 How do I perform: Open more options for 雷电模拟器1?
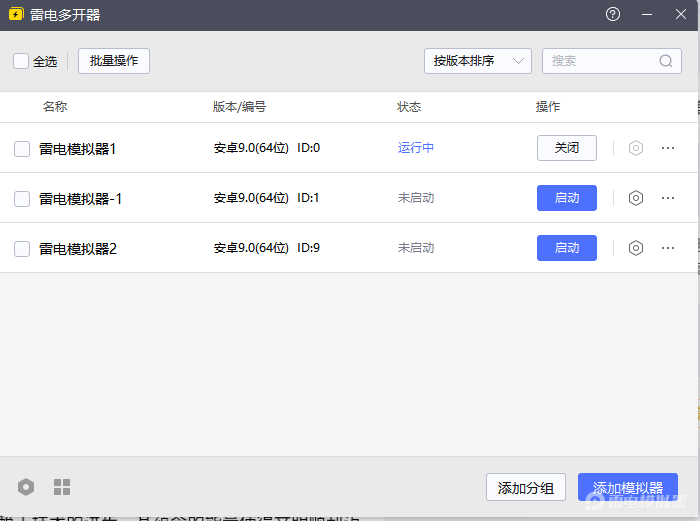point(668,148)
